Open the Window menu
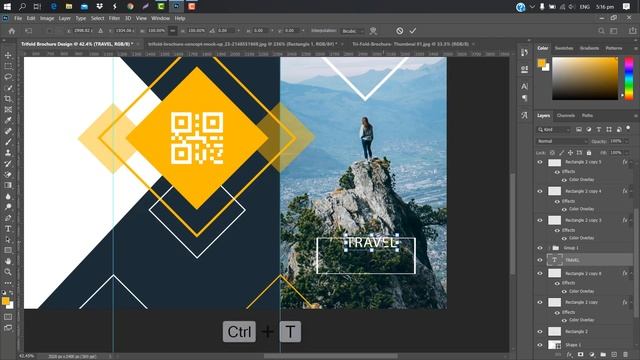 (160, 18)
